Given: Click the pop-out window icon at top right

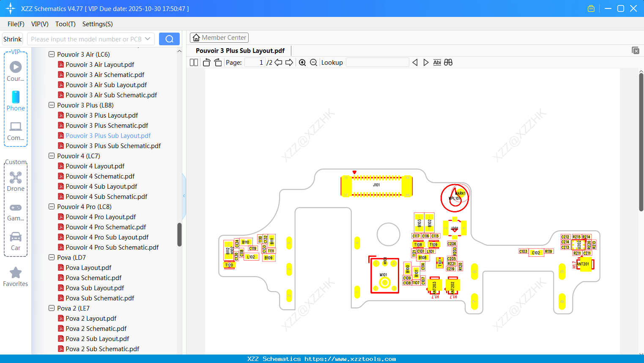Looking at the screenshot, I should [x=636, y=50].
